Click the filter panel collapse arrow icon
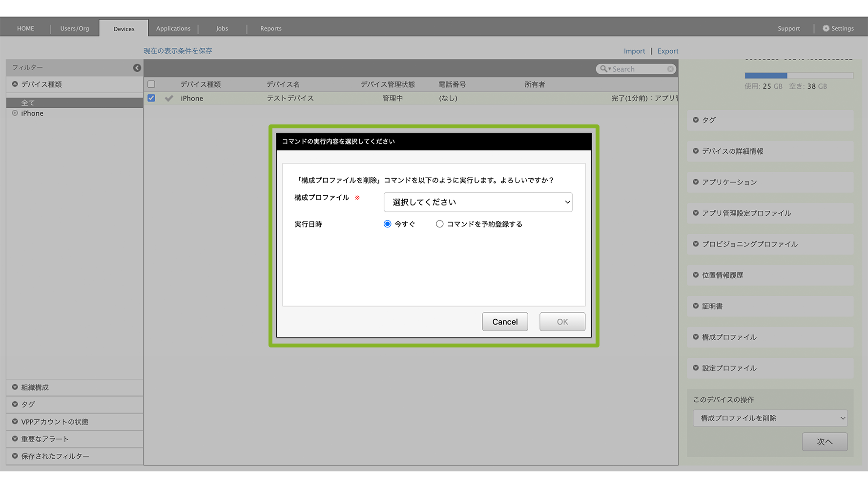The image size is (868, 488). click(x=137, y=68)
